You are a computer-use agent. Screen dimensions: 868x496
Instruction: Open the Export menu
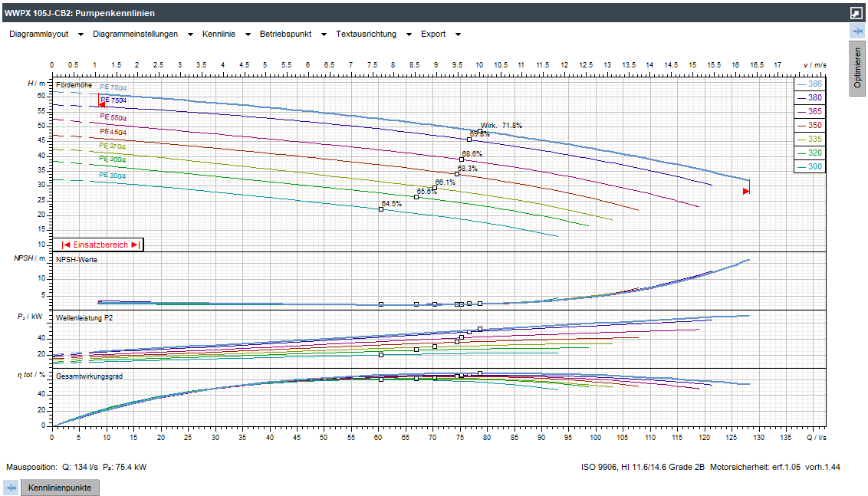[x=439, y=34]
